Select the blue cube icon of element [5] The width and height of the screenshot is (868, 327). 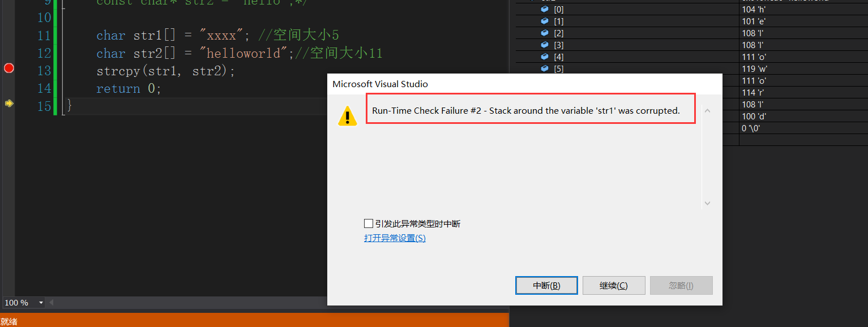[545, 68]
